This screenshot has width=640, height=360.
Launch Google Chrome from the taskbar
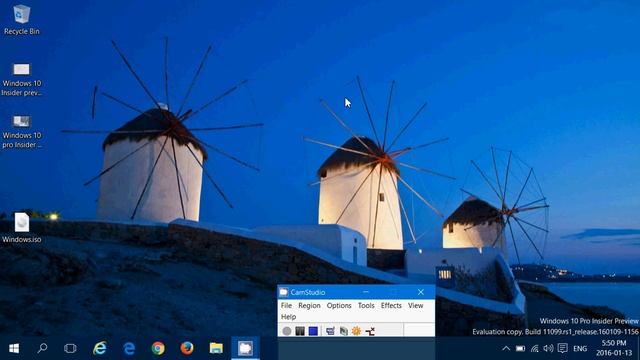pos(158,348)
